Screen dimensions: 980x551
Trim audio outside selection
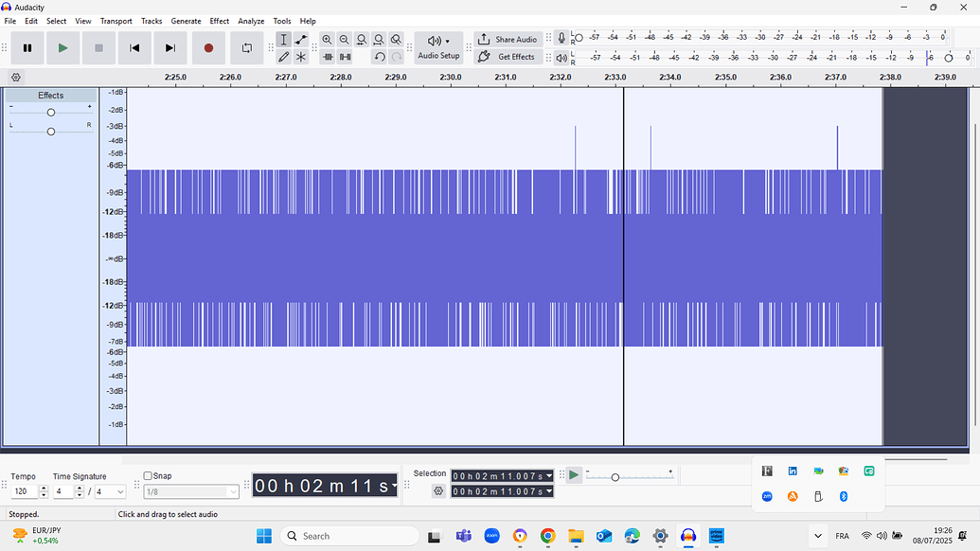pyautogui.click(x=327, y=56)
